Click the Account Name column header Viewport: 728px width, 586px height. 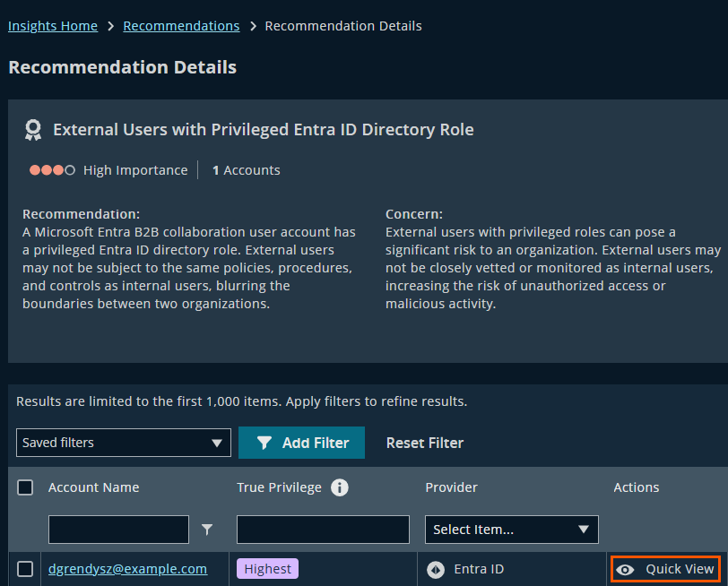pyautogui.click(x=94, y=487)
